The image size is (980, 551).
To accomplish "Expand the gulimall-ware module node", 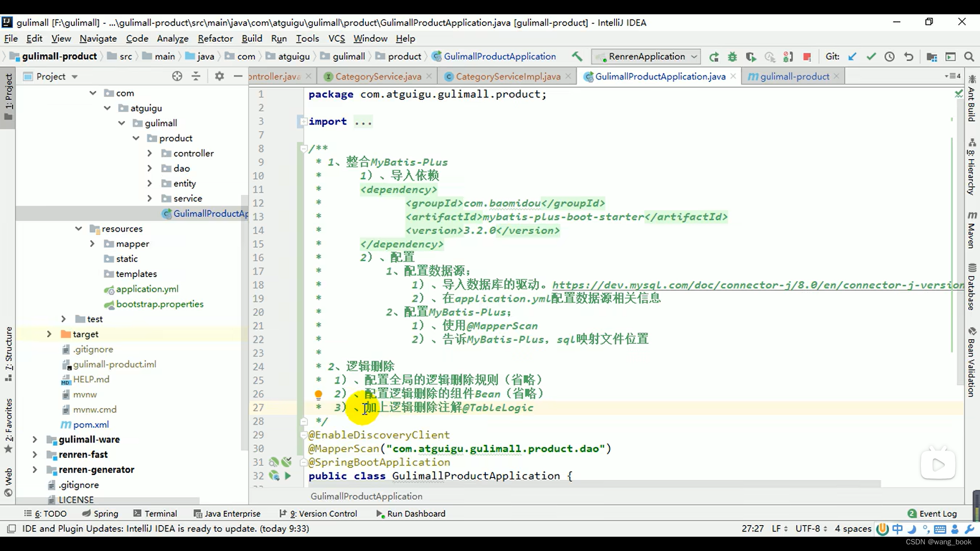I will pos(35,439).
